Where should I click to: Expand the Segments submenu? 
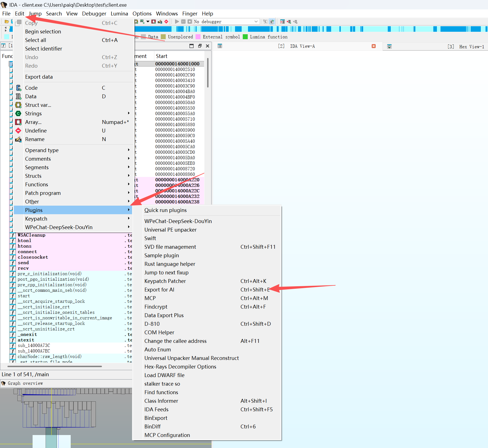pyautogui.click(x=74, y=167)
